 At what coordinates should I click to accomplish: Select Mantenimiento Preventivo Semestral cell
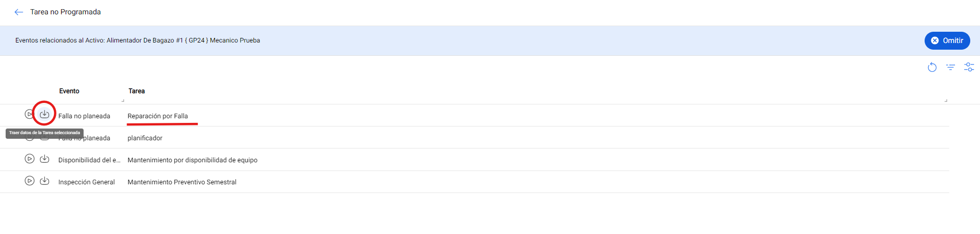click(182, 182)
